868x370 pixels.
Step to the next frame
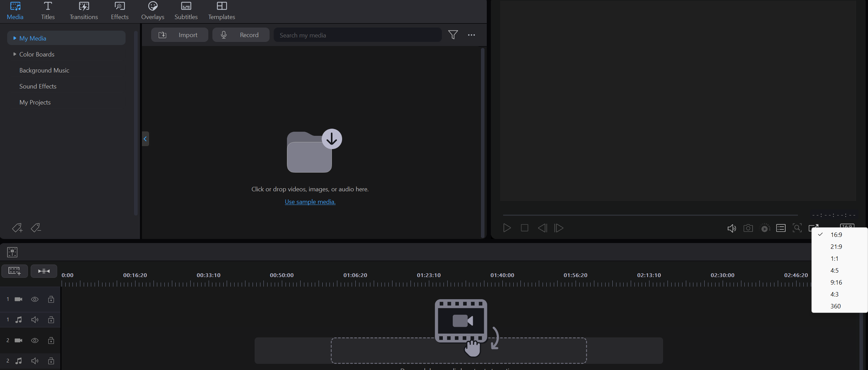pos(559,228)
